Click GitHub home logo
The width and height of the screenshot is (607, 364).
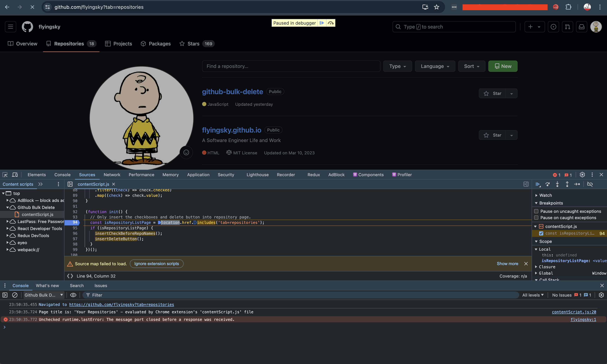(x=27, y=27)
